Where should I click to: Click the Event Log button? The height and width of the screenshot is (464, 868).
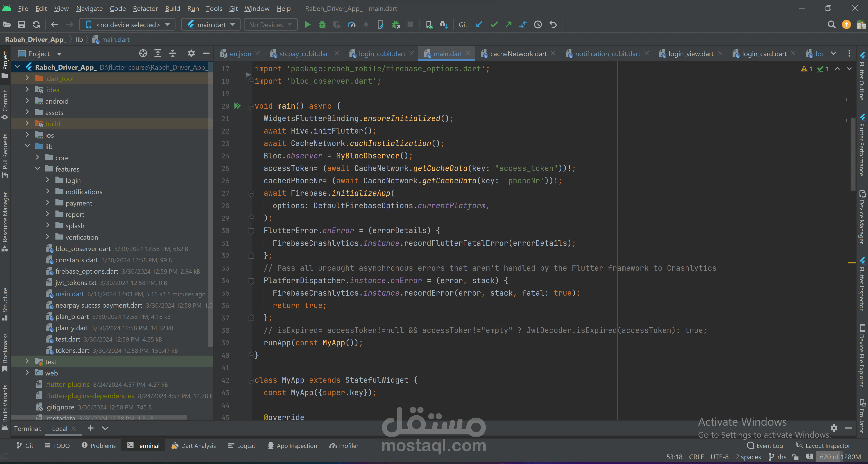765,445
